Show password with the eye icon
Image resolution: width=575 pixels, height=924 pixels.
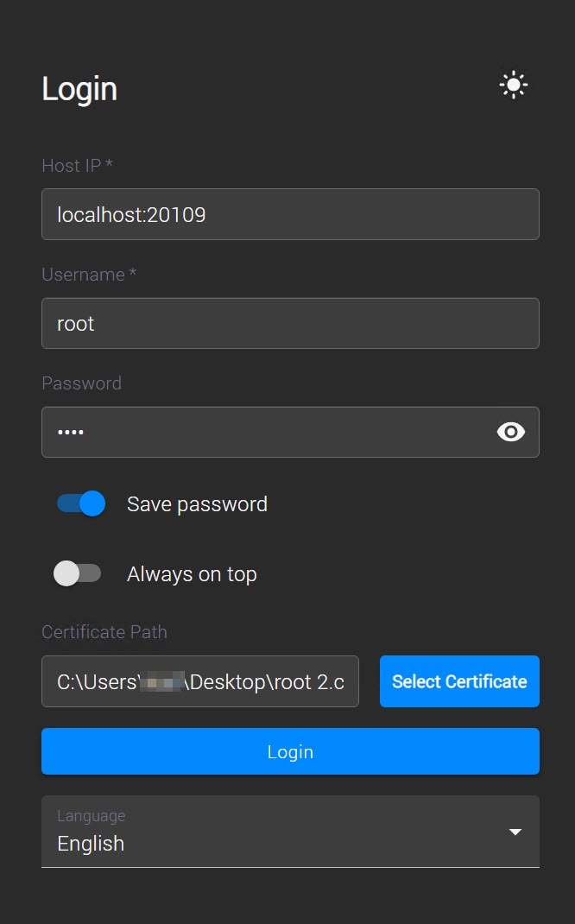(511, 432)
